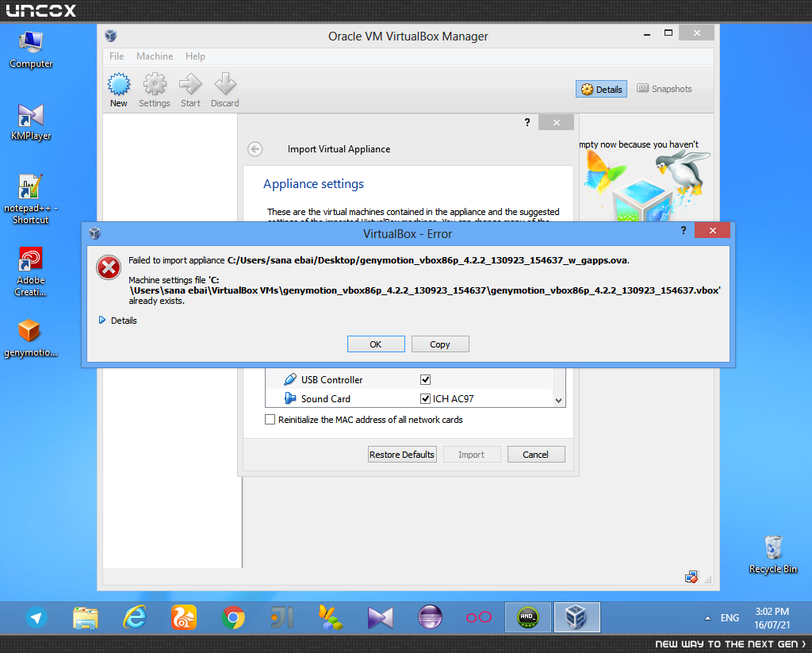Click the notification icon in VirtualBox Manager corner
812x653 pixels.
click(x=691, y=578)
